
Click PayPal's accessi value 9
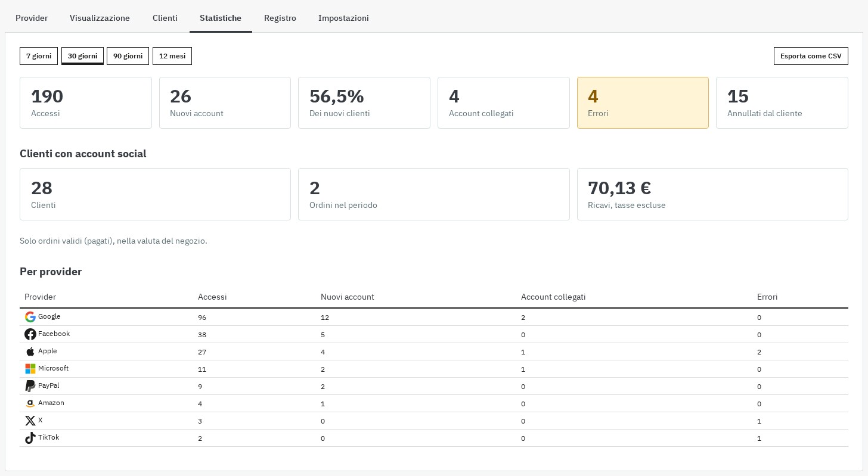click(200, 387)
